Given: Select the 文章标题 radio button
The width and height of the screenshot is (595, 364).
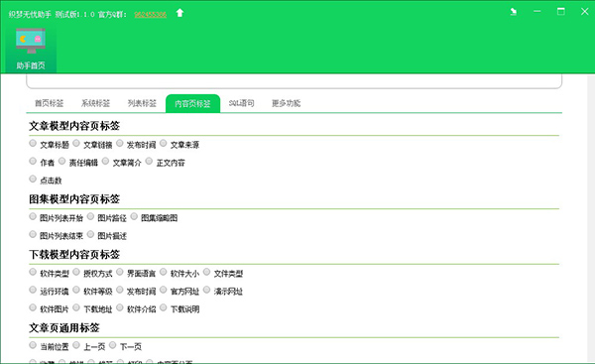Looking at the screenshot, I should (33, 143).
